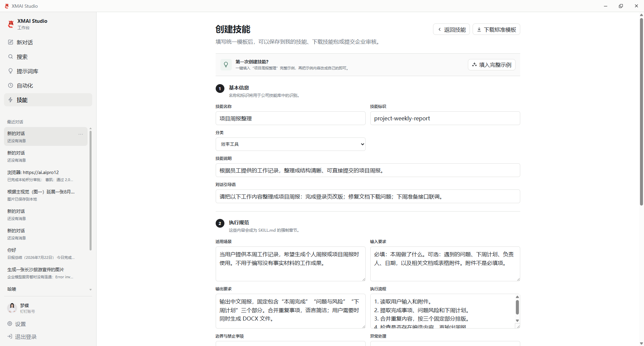
Task: Click the lightbulb tip icon in banner
Action: [x=226, y=64]
